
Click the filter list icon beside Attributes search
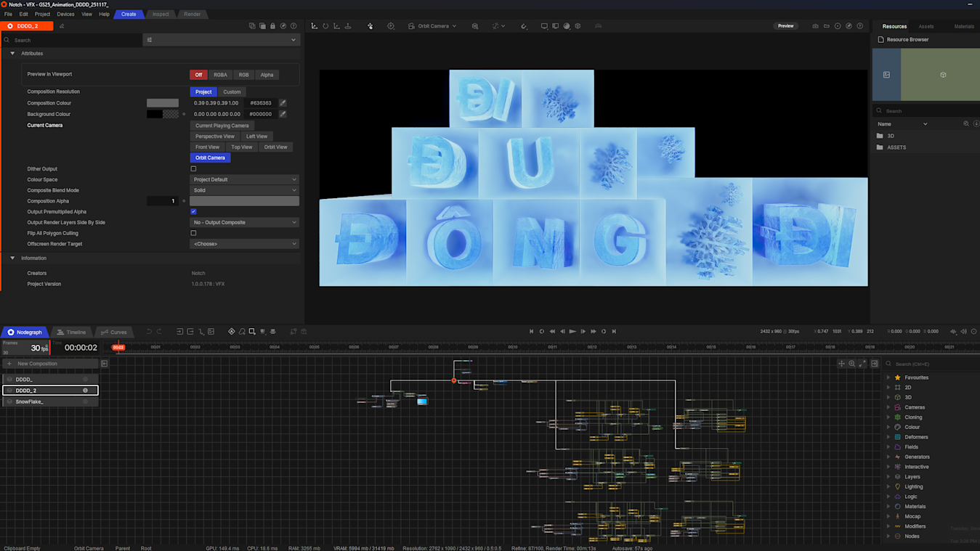pyautogui.click(x=150, y=40)
